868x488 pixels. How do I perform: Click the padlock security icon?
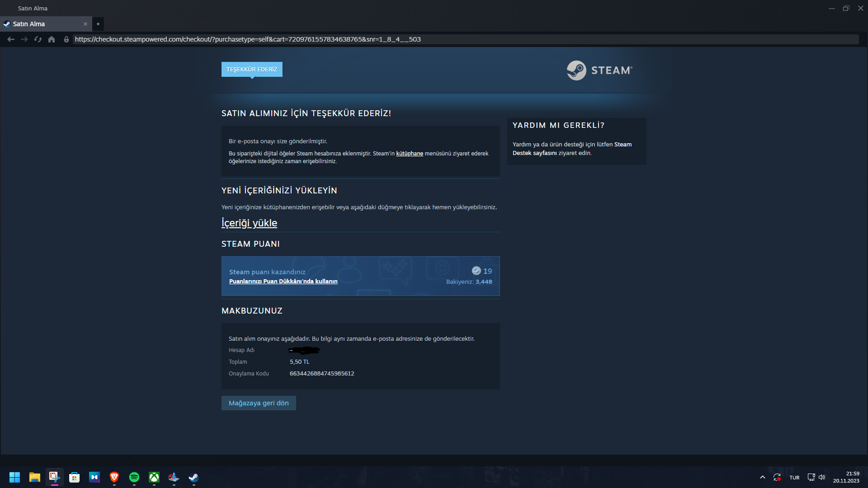[66, 39]
